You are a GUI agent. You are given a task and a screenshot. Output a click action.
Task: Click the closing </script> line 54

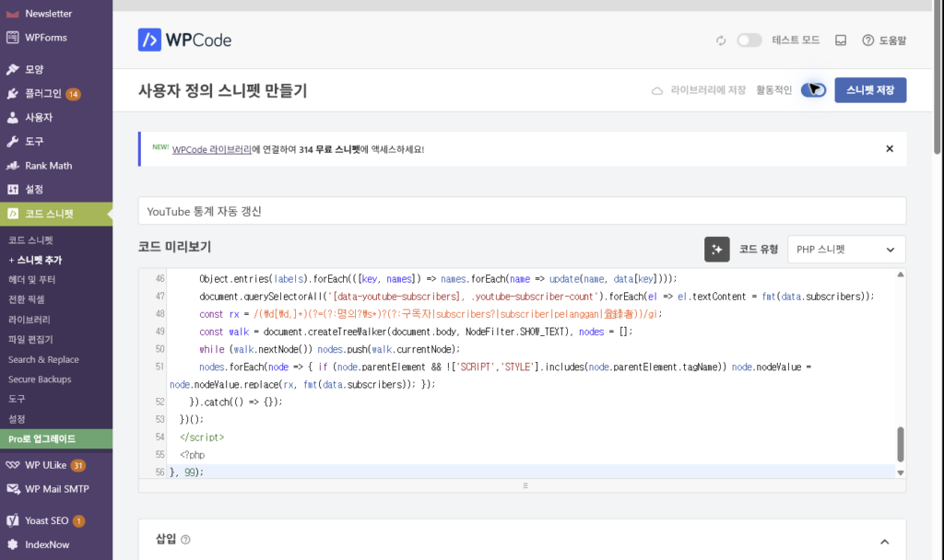click(x=202, y=437)
